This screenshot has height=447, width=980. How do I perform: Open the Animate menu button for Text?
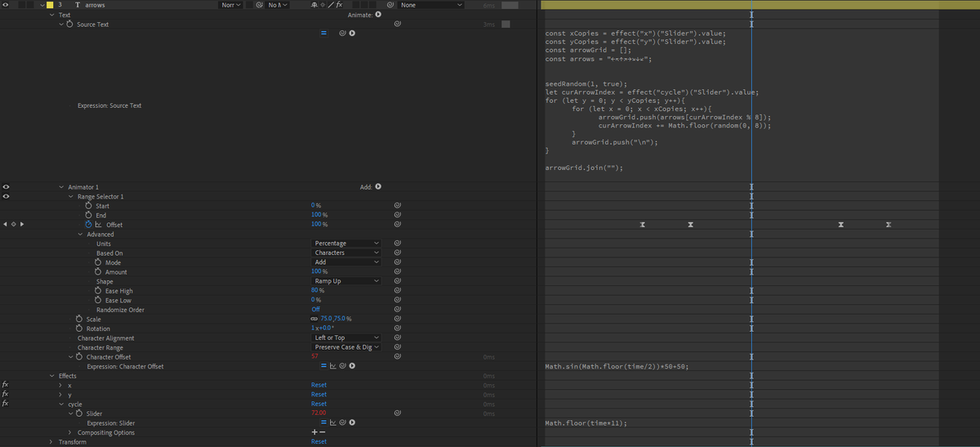378,15
